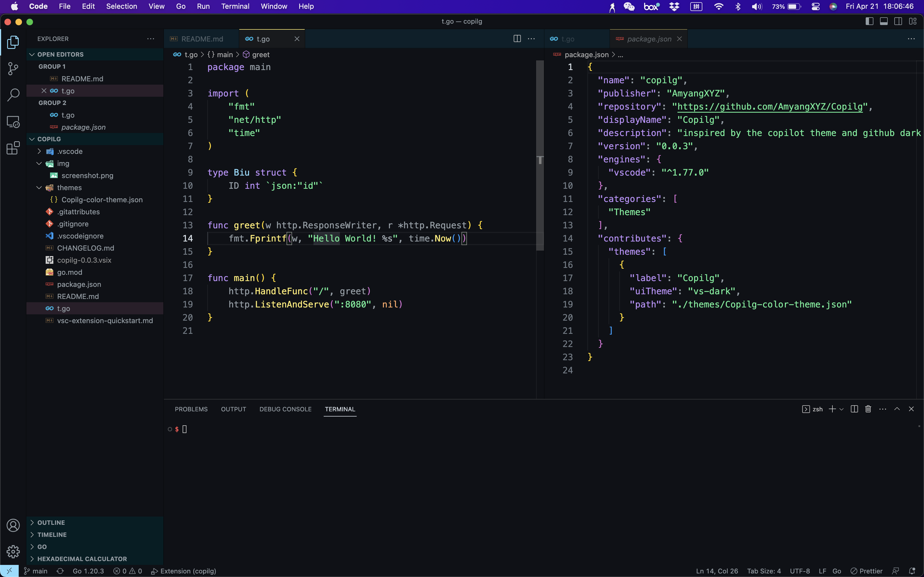
Task: Toggle the bottom panel visibility
Action: [x=884, y=21]
